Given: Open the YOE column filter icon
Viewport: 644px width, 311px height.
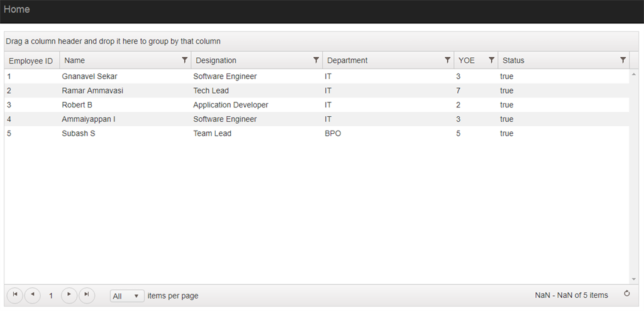Looking at the screenshot, I should click(x=491, y=60).
